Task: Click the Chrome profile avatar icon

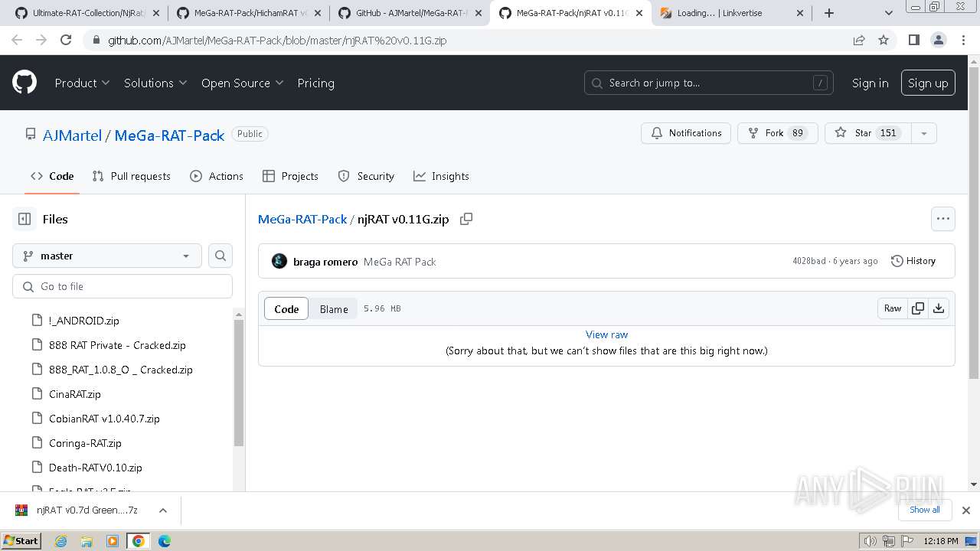Action: click(938, 40)
